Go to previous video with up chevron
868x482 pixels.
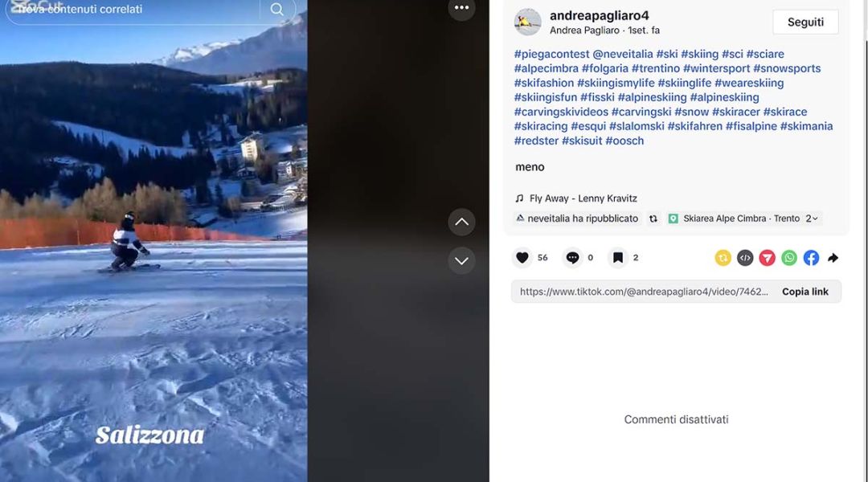pos(461,222)
